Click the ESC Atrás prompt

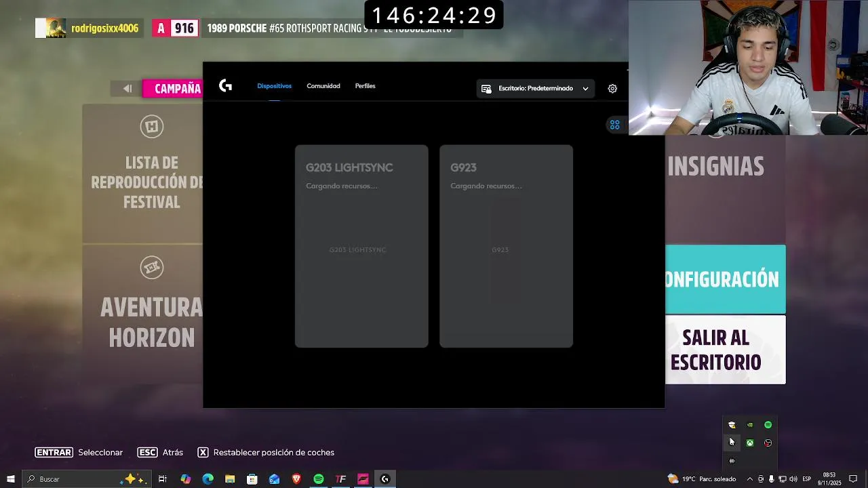pyautogui.click(x=160, y=453)
